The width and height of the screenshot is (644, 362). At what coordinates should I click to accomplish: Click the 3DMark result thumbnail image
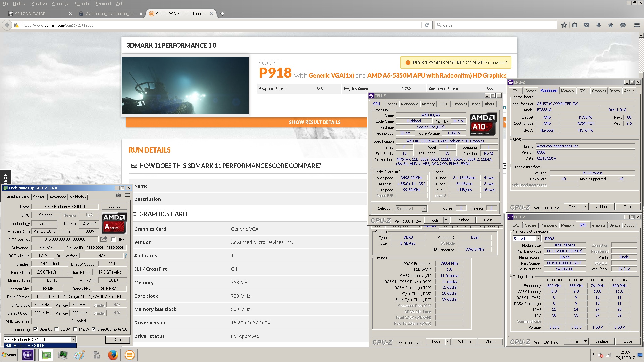pos(185,85)
